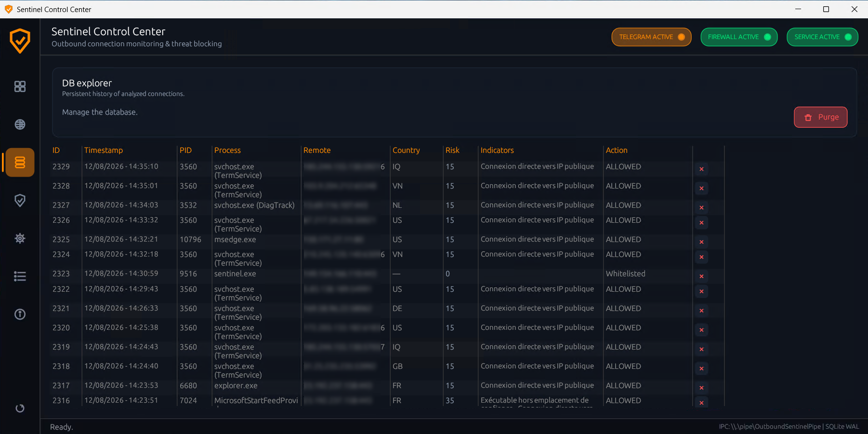Delete row 2320 with its red X

coord(701,330)
